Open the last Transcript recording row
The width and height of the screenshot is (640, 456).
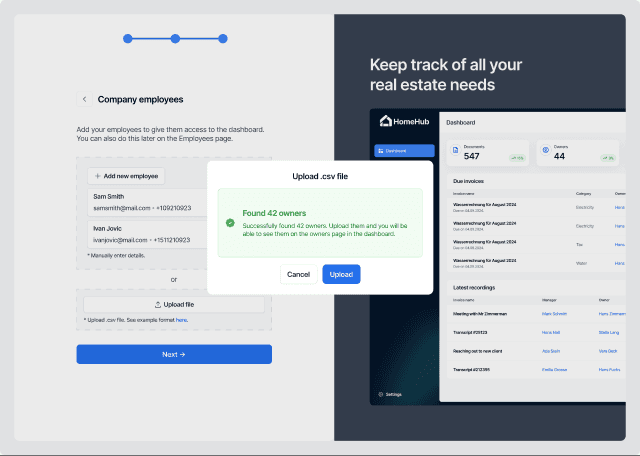(x=471, y=370)
